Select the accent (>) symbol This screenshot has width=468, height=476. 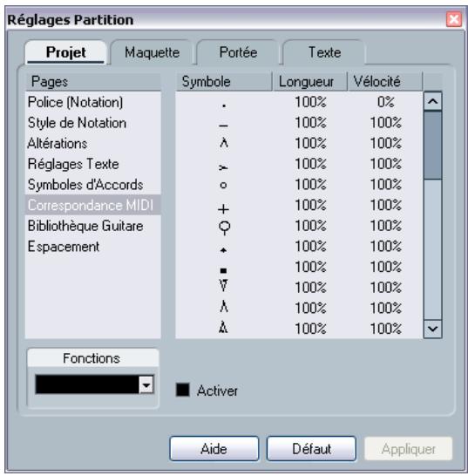pyautogui.click(x=223, y=167)
